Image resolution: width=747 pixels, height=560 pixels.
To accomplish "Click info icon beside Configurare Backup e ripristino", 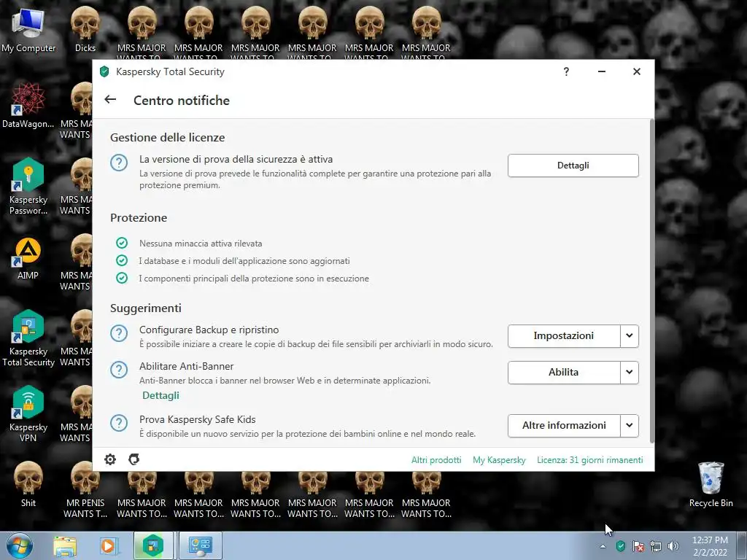I will (119, 333).
